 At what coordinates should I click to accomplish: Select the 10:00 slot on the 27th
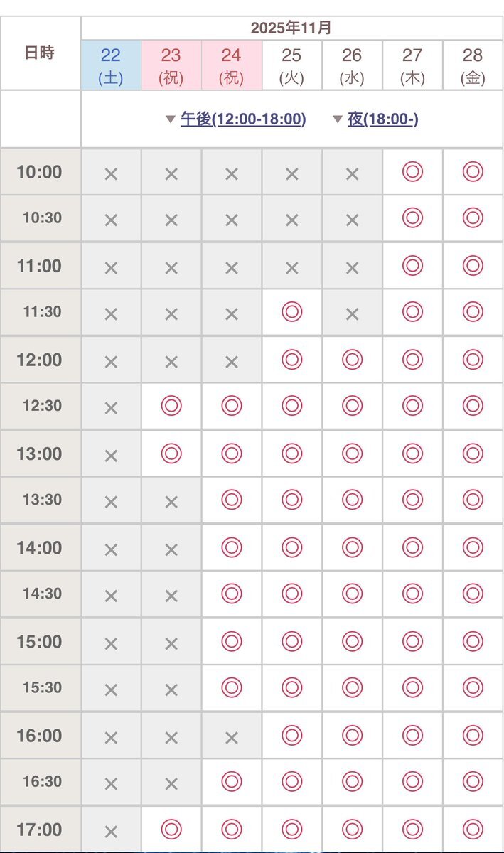(x=412, y=172)
